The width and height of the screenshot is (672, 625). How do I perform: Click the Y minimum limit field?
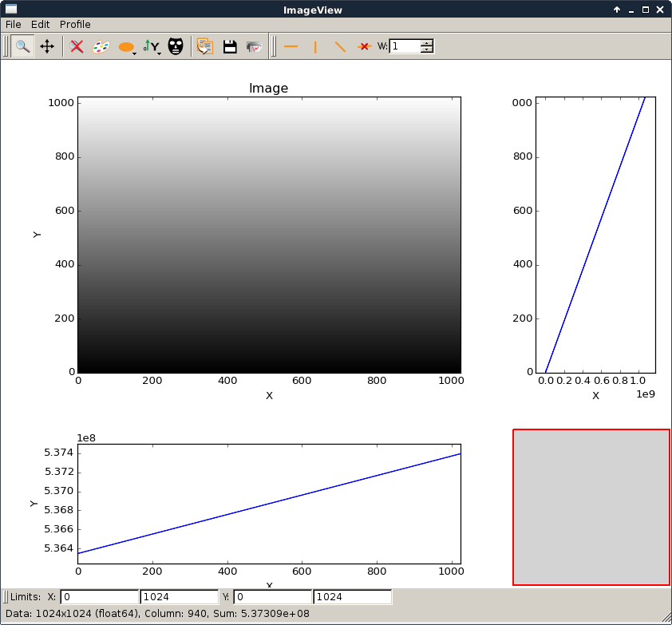(272, 597)
